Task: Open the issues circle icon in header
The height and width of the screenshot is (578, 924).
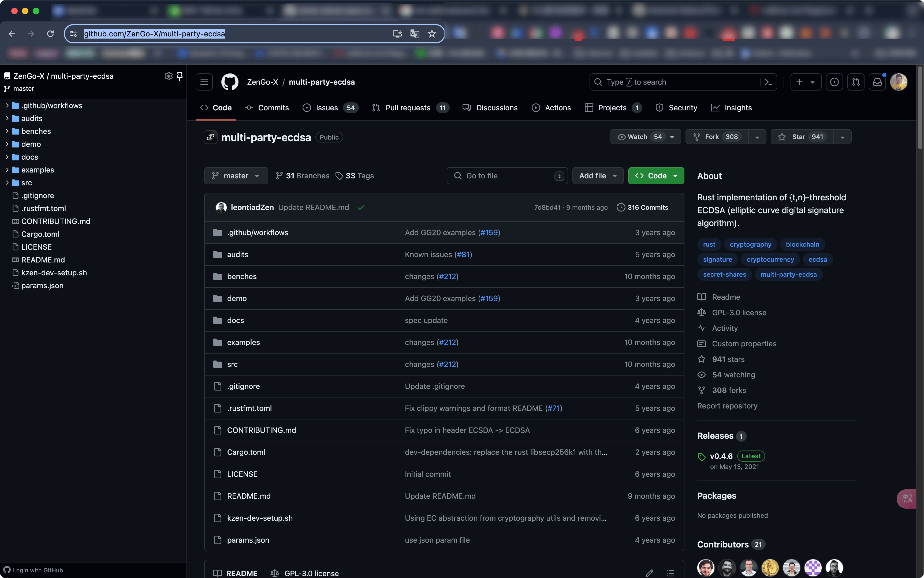Action: [x=834, y=82]
